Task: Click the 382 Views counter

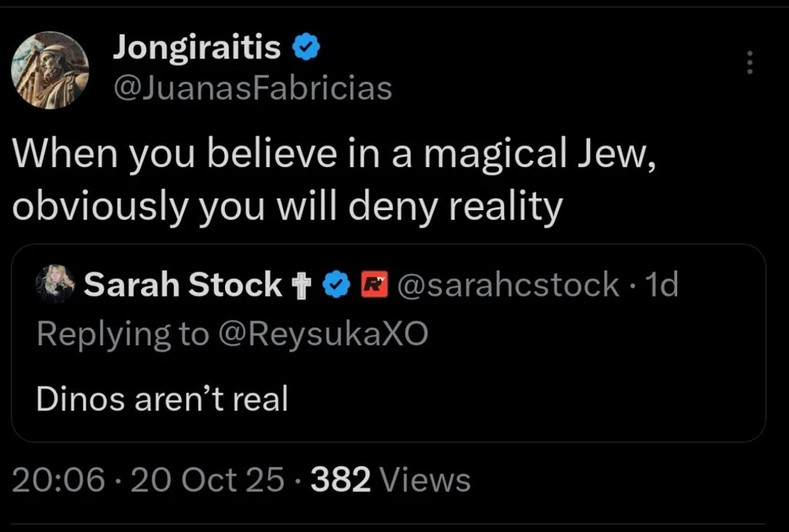Action: [x=390, y=480]
